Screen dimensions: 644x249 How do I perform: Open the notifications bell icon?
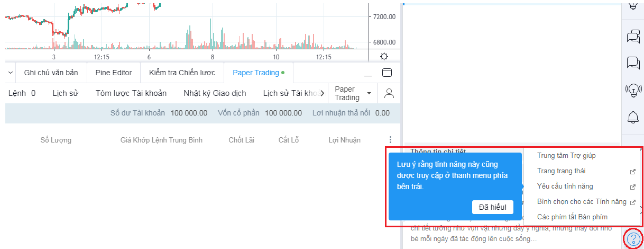pos(633,118)
